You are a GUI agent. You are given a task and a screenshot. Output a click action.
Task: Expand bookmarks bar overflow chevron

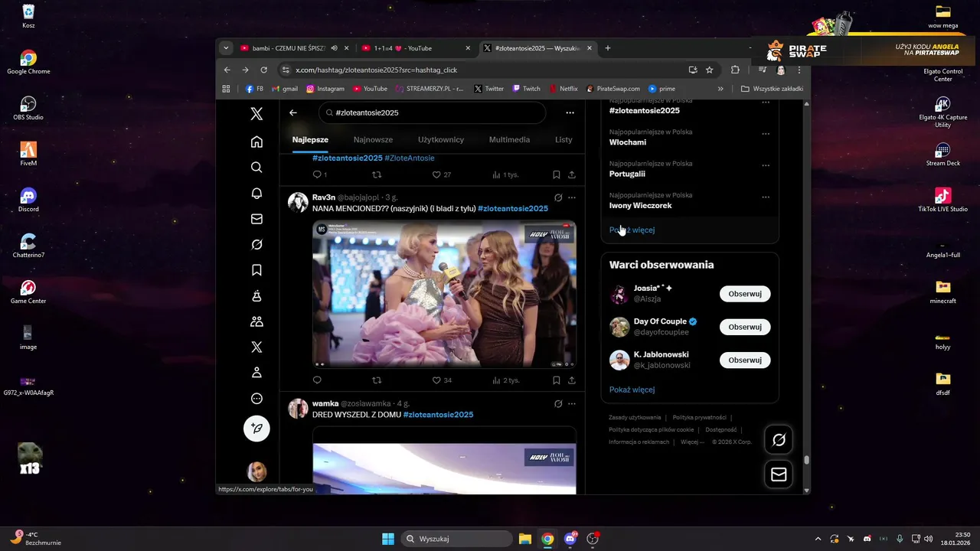tap(720, 89)
